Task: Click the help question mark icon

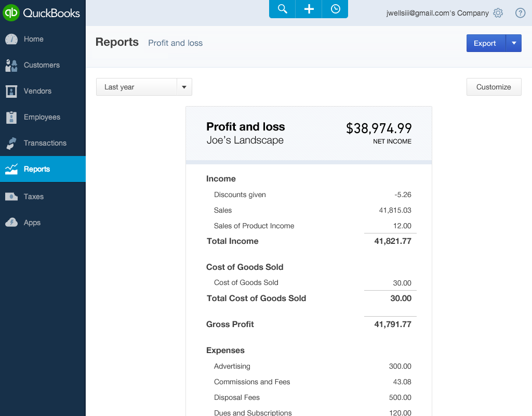Action: pyautogui.click(x=520, y=13)
